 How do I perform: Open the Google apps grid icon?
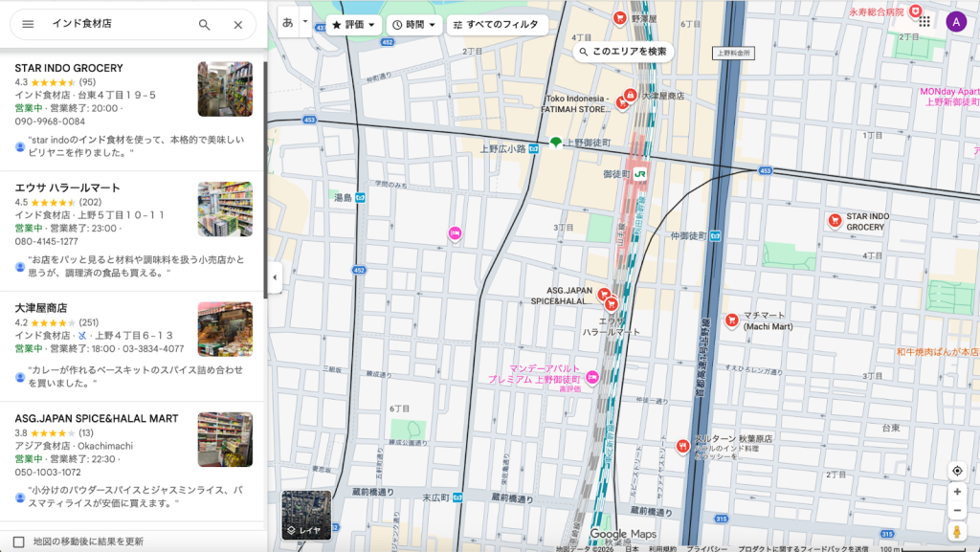924,21
